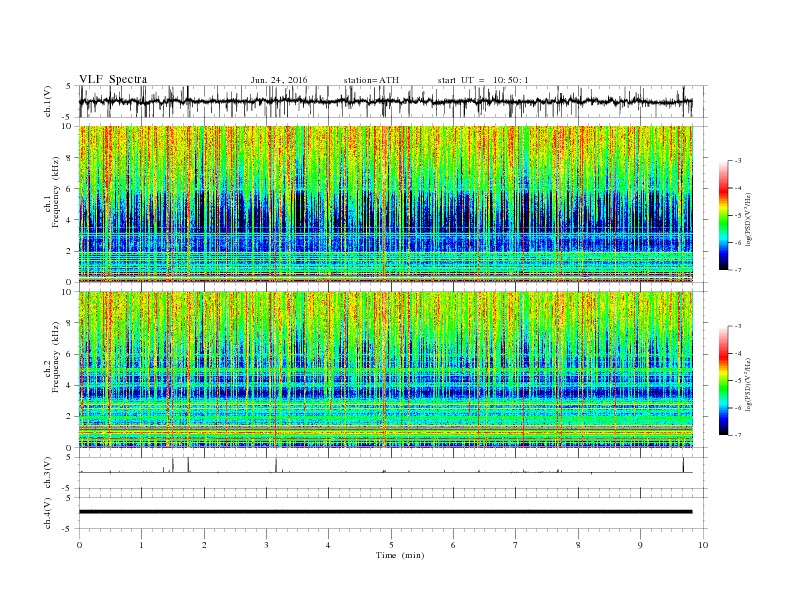Screen dimensions: 792x612
Task: Select the date 'Jun. 24, 2016'
Action: pyautogui.click(x=279, y=80)
